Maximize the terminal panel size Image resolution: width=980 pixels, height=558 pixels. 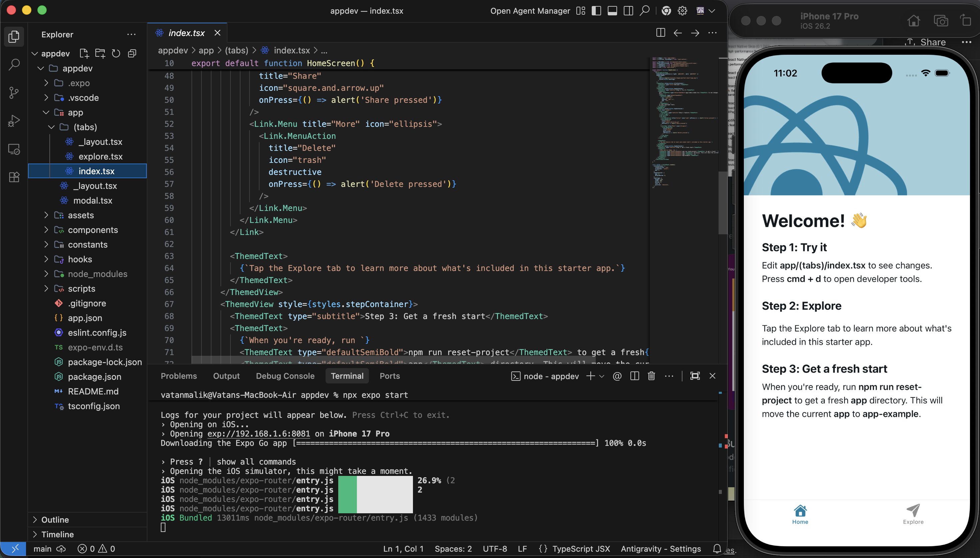point(695,376)
